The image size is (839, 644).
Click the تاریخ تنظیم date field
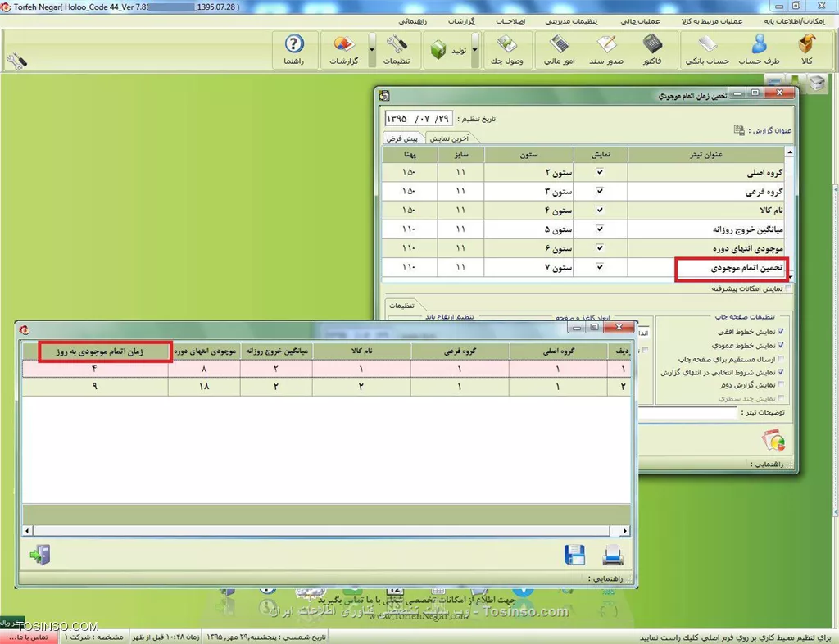[x=418, y=119]
